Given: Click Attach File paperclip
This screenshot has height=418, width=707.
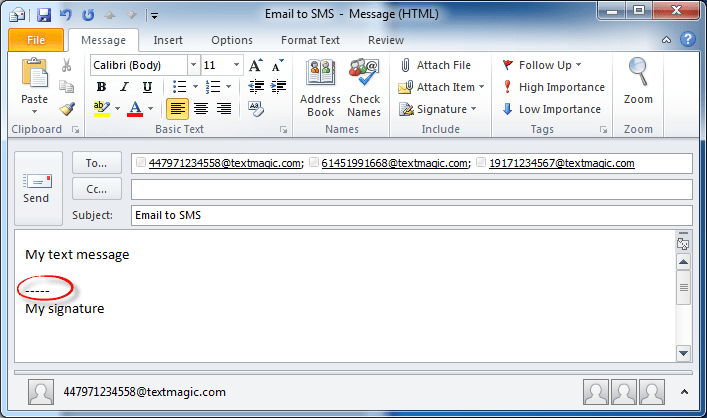Looking at the screenshot, I should click(x=435, y=65).
